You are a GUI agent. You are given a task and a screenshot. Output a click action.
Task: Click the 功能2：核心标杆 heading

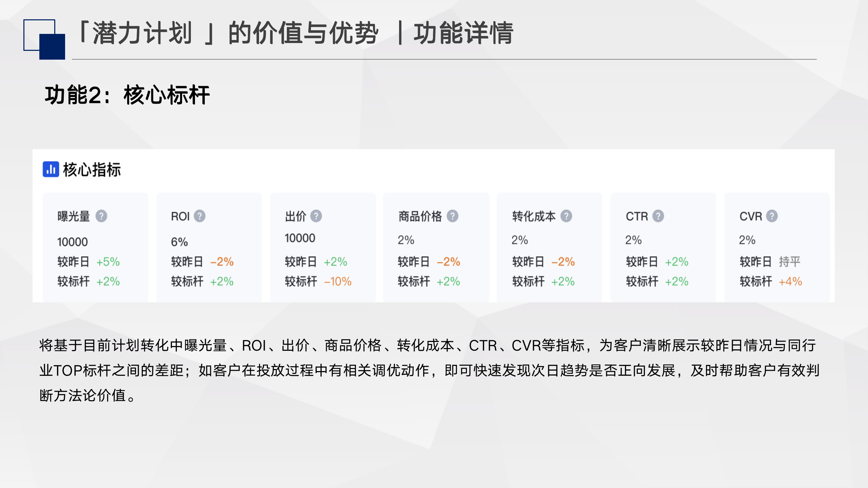[127, 95]
